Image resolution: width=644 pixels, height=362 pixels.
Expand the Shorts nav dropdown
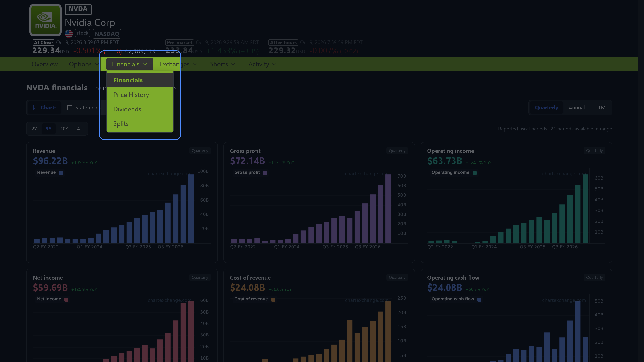pyautogui.click(x=223, y=64)
